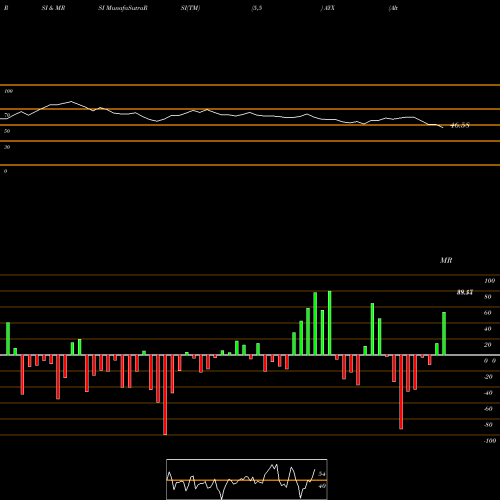Click the RSI current value 46.58
The width and height of the screenshot is (500, 500).
pos(460,125)
